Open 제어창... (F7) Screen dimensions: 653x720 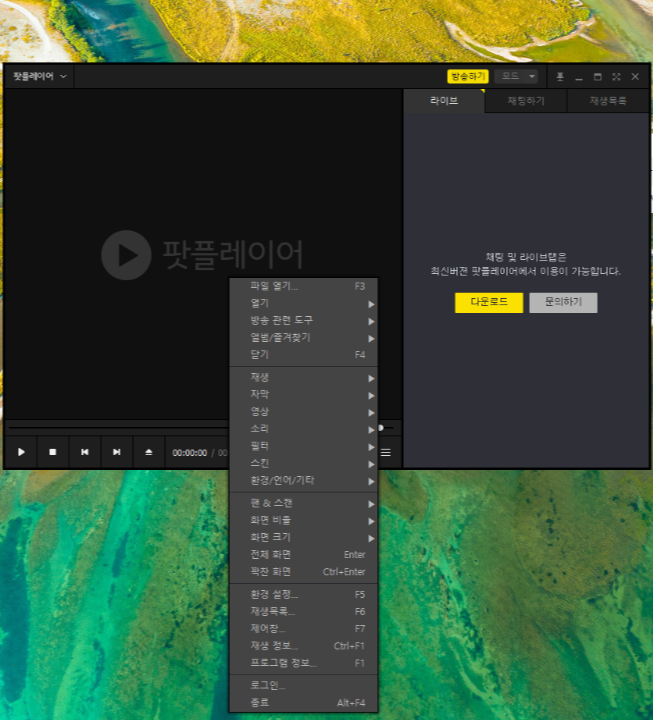(304, 629)
